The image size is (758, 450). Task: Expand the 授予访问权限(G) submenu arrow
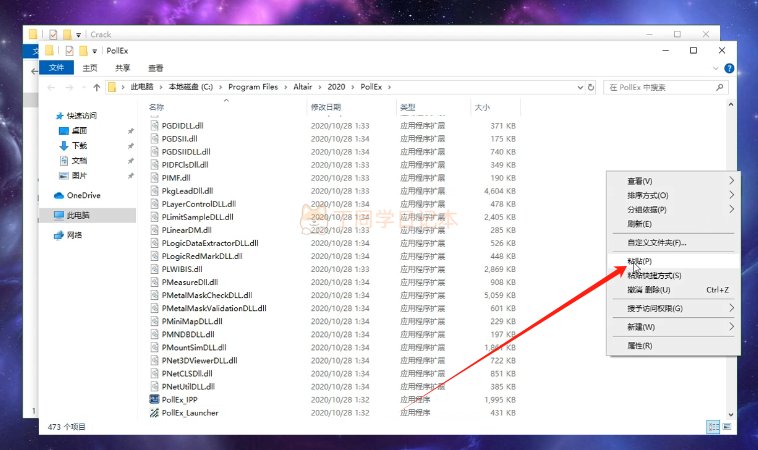pyautogui.click(x=731, y=308)
